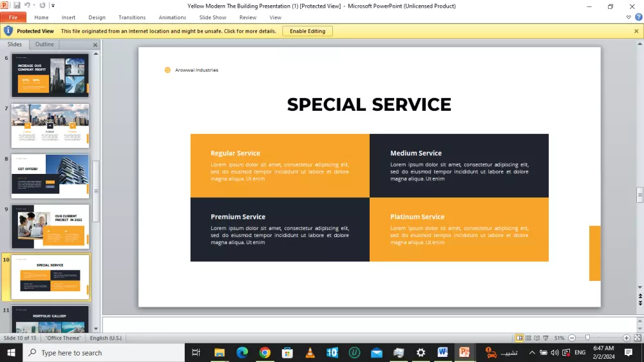Image resolution: width=644 pixels, height=362 pixels.
Task: Close the slides thumbnail pane
Action: (x=95, y=44)
